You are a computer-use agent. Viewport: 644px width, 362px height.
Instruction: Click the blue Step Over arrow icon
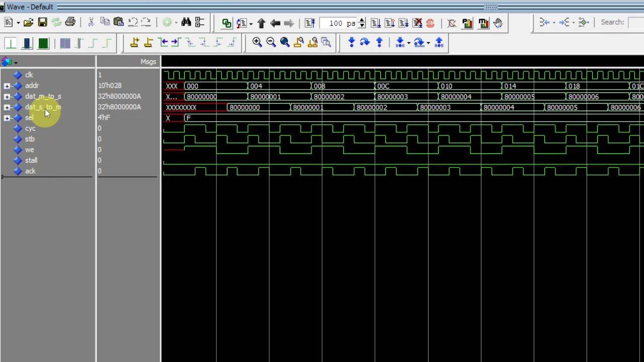tap(365, 42)
